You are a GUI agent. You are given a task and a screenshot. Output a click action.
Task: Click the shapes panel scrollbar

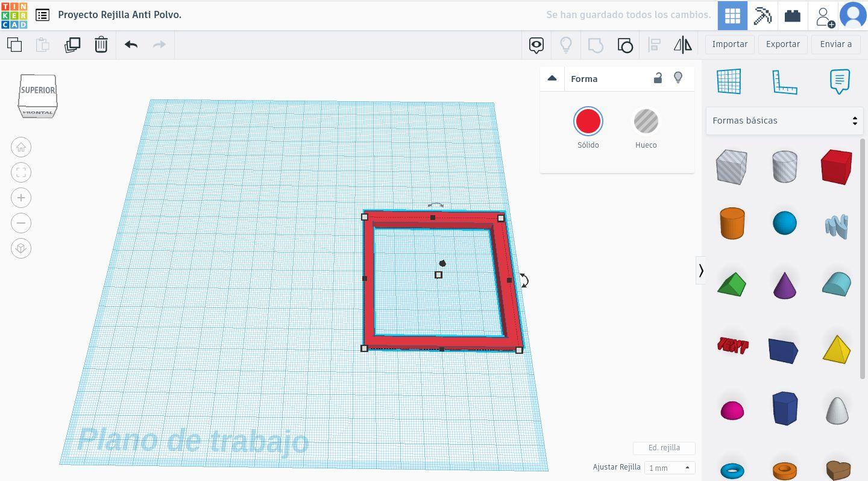(x=863, y=258)
